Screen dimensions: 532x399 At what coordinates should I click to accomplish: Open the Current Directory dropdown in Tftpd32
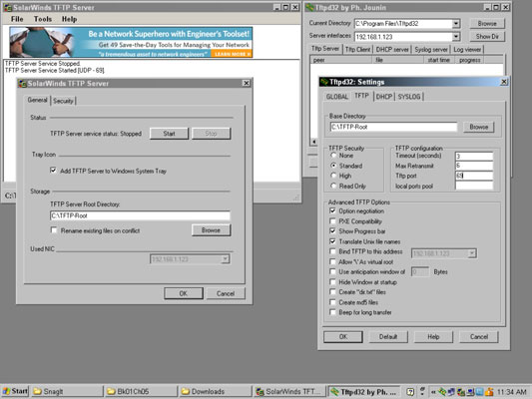pyautogui.click(x=456, y=23)
